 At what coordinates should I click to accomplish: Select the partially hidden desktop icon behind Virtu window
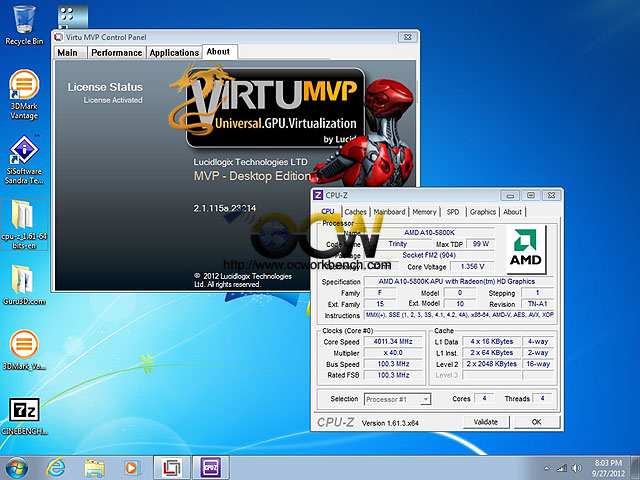coord(73,16)
